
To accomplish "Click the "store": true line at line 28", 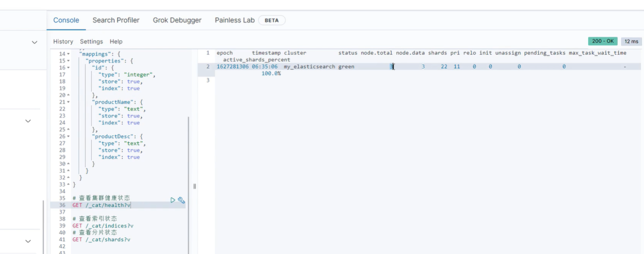I will pyautogui.click(x=120, y=150).
